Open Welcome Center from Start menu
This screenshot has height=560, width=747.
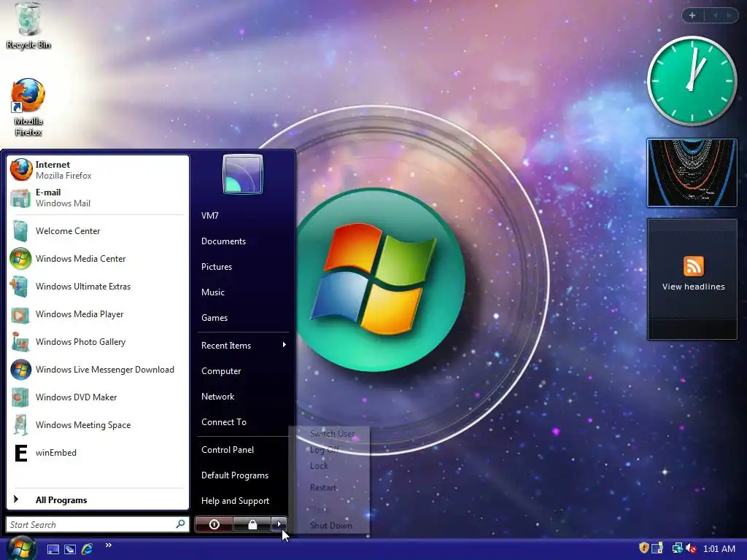[98, 231]
